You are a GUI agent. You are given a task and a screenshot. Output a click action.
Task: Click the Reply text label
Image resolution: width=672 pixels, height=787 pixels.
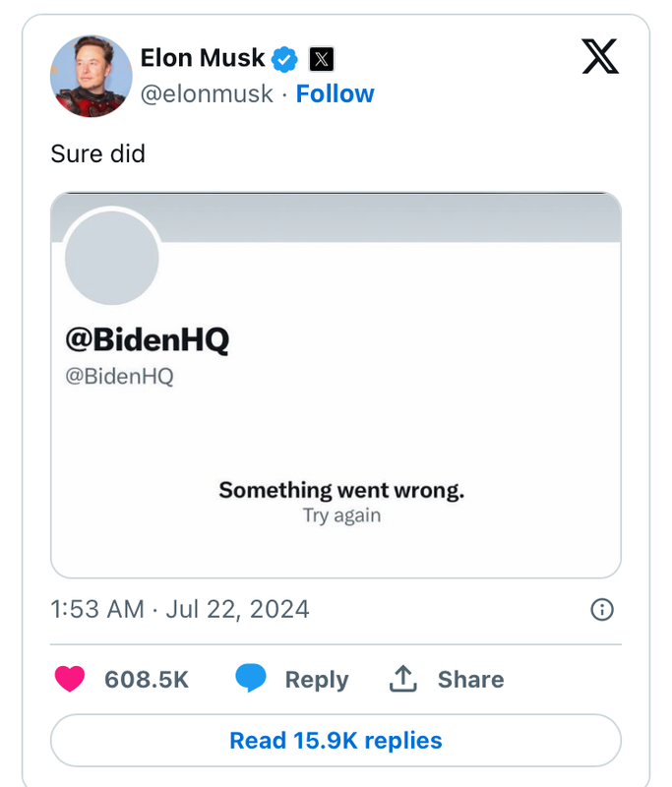(316, 680)
